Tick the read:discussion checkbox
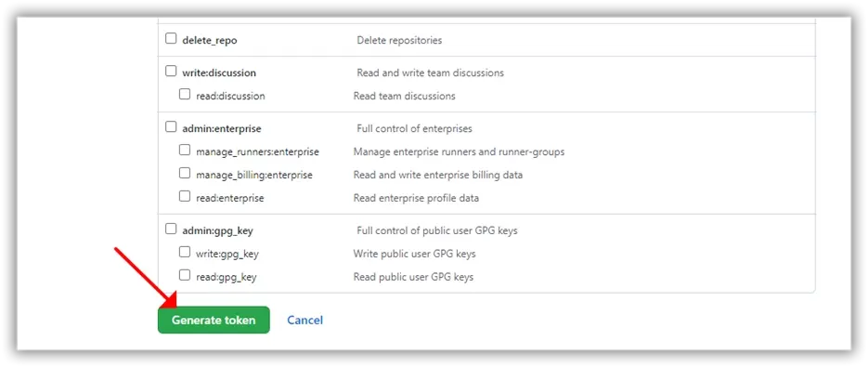The height and width of the screenshot is (367, 868). pos(185,94)
